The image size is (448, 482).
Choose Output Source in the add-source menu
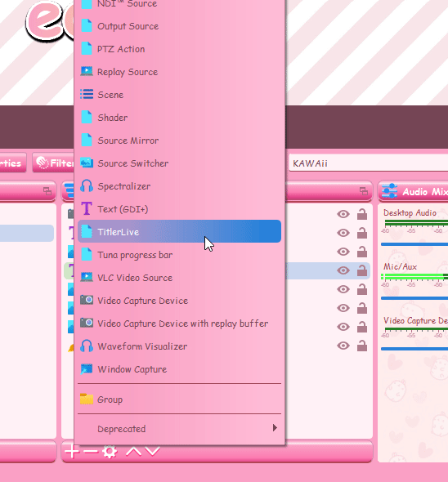tap(179, 26)
